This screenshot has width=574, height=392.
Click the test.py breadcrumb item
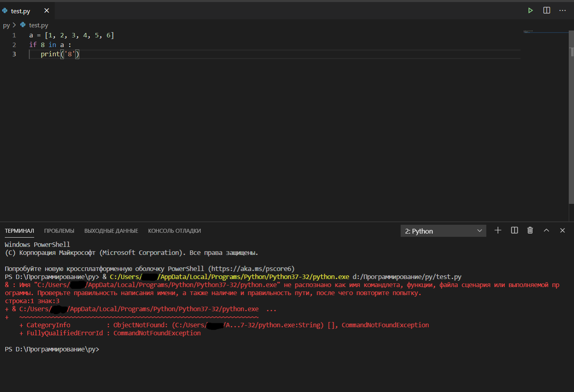point(38,25)
